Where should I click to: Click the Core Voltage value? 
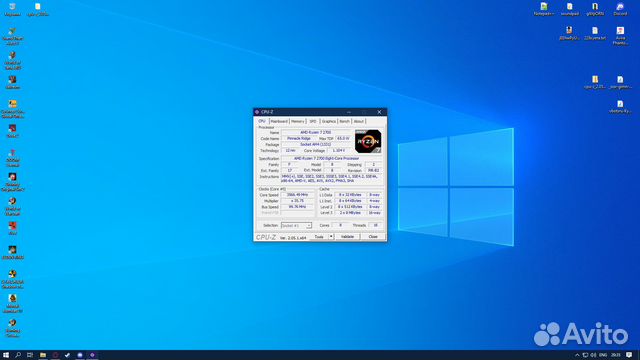coord(339,151)
